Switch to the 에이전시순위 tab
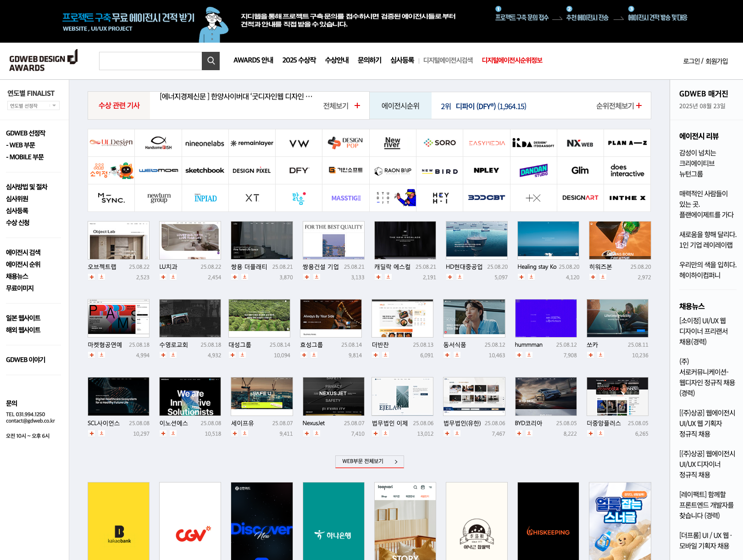Viewport: 743px width, 560px height. [x=400, y=105]
